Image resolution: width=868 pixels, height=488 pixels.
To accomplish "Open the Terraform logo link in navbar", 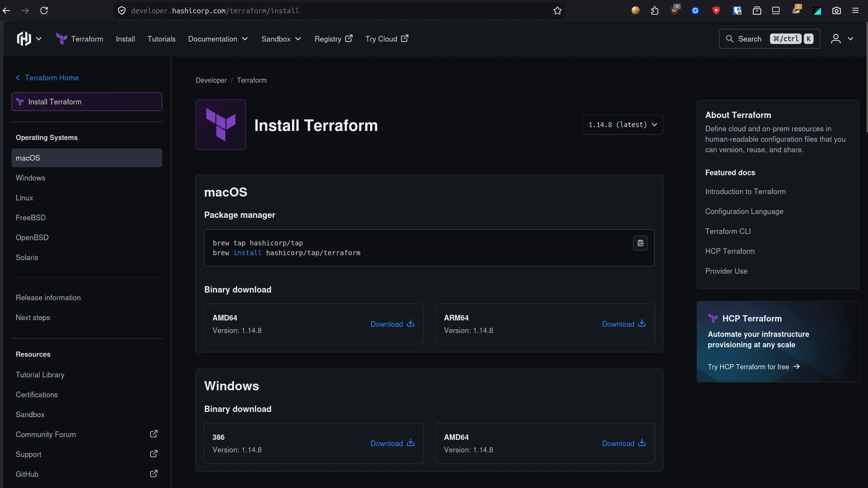I will (x=80, y=39).
